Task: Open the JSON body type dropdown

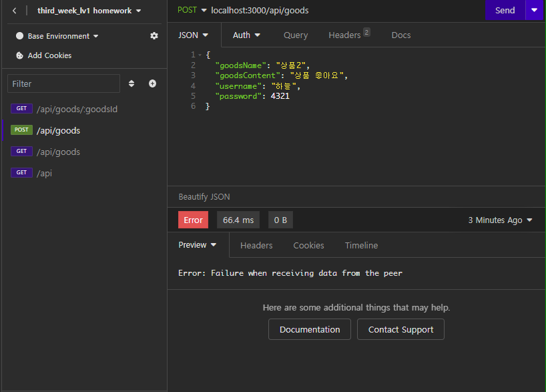Action: click(194, 35)
